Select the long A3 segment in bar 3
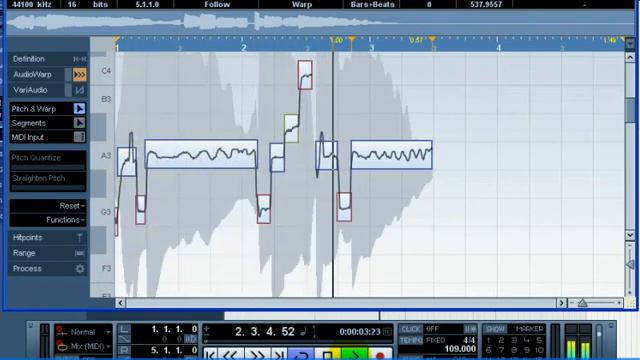640x360 pixels. (x=391, y=155)
